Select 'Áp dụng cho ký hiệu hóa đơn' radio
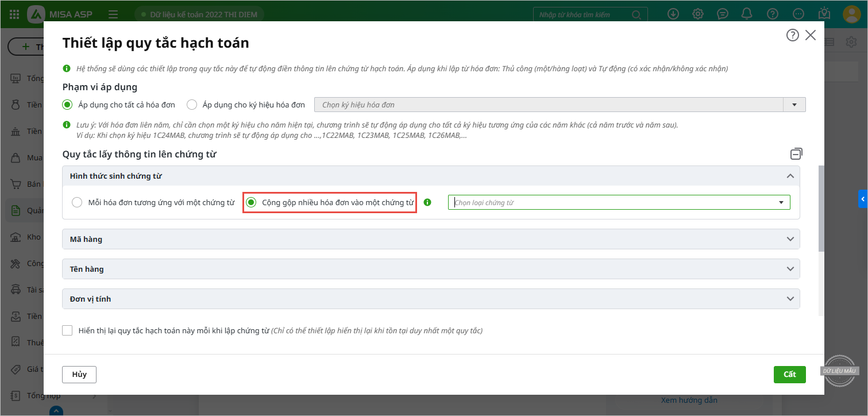This screenshot has width=868, height=416. (192, 105)
